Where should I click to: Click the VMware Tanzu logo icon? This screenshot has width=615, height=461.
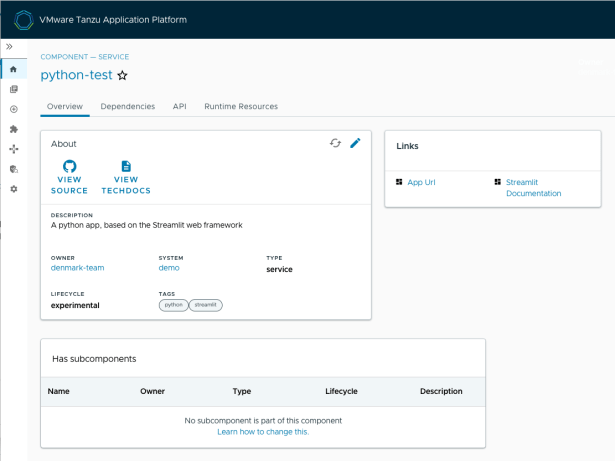tap(24, 20)
